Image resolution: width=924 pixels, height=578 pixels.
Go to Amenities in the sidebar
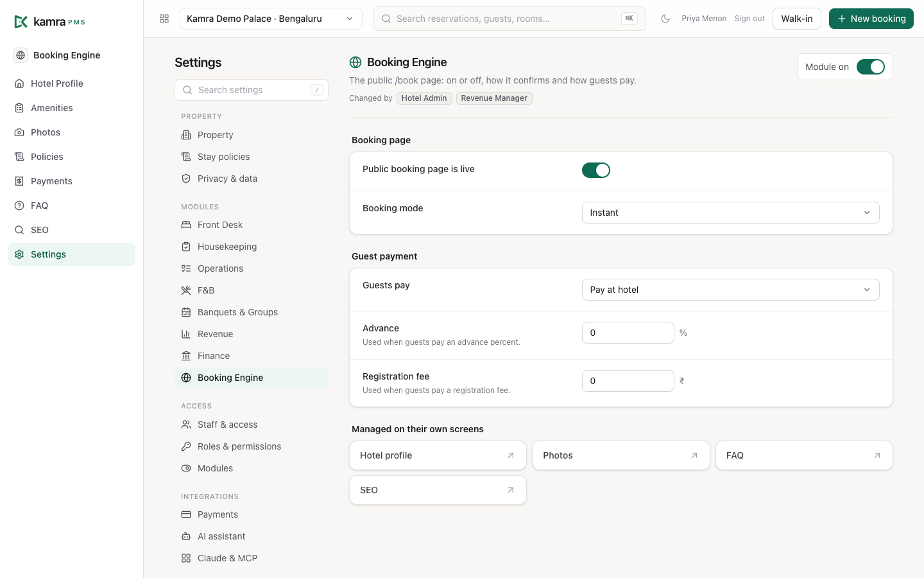pyautogui.click(x=71, y=108)
